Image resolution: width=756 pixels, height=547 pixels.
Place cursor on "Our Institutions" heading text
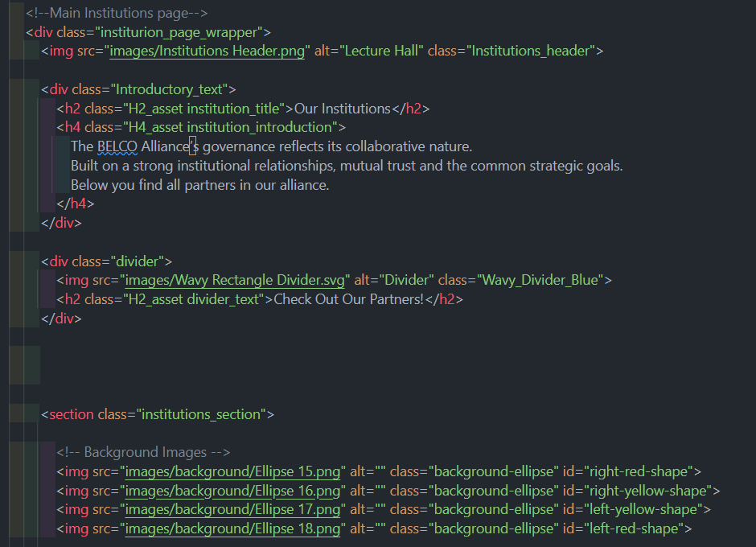coord(342,109)
